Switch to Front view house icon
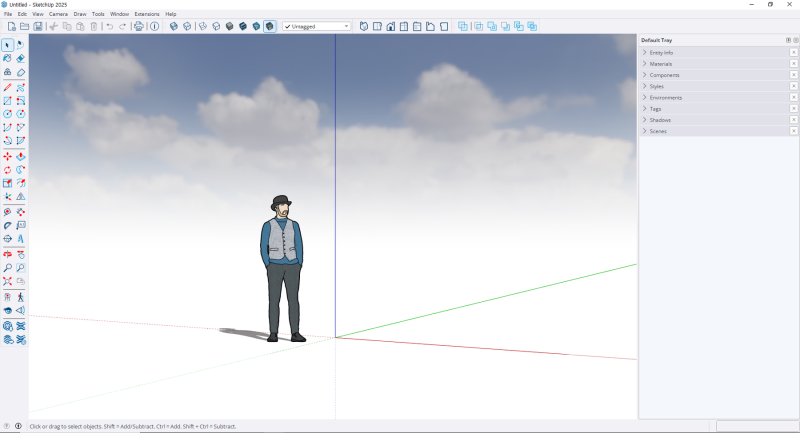Image resolution: width=800 pixels, height=433 pixels. pyautogui.click(x=390, y=27)
